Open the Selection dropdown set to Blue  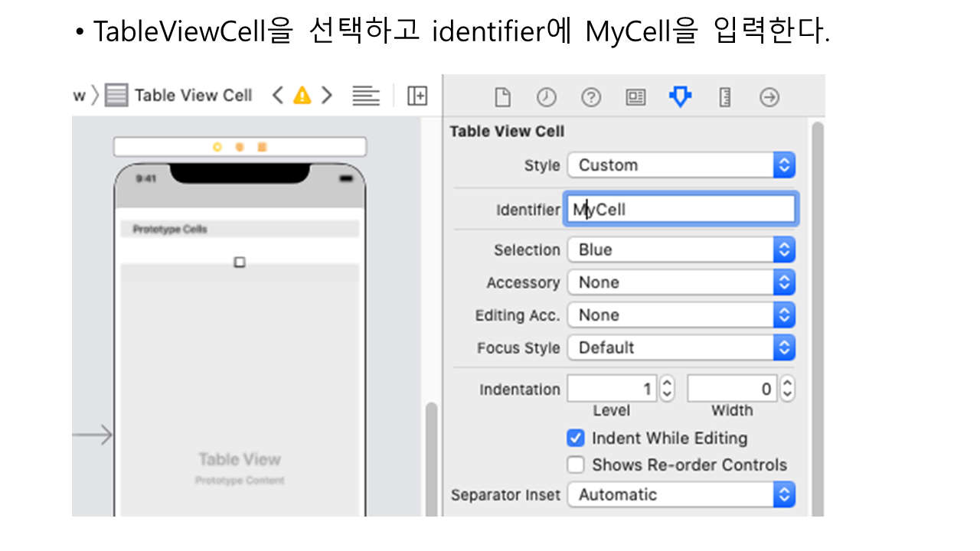pos(681,250)
